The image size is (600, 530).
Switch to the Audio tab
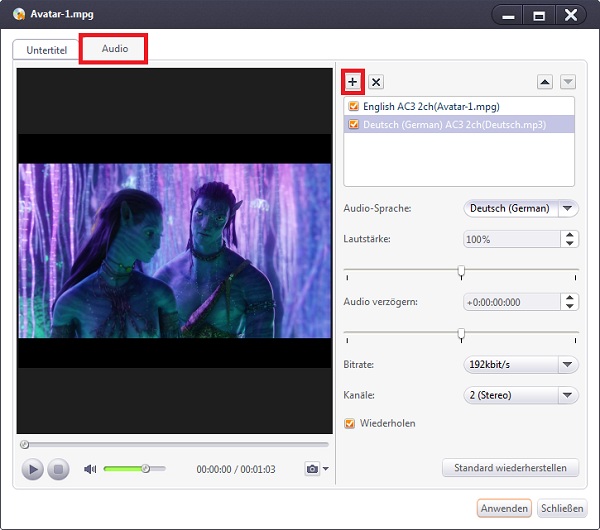114,49
